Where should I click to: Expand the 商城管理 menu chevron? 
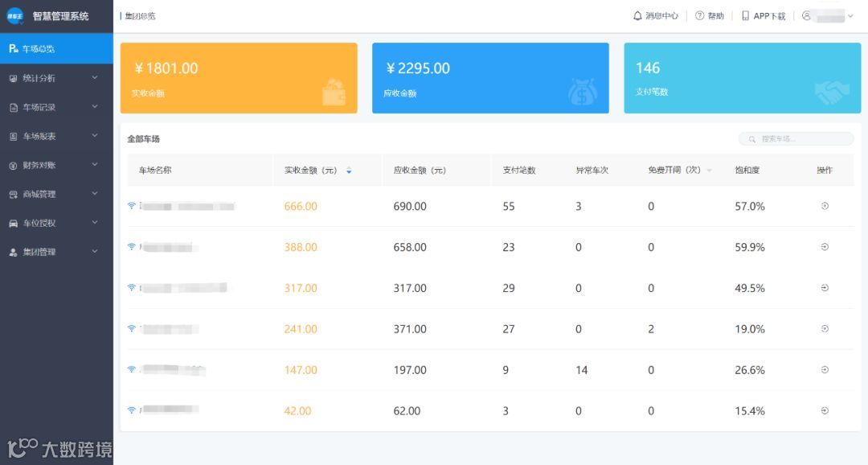(x=95, y=193)
